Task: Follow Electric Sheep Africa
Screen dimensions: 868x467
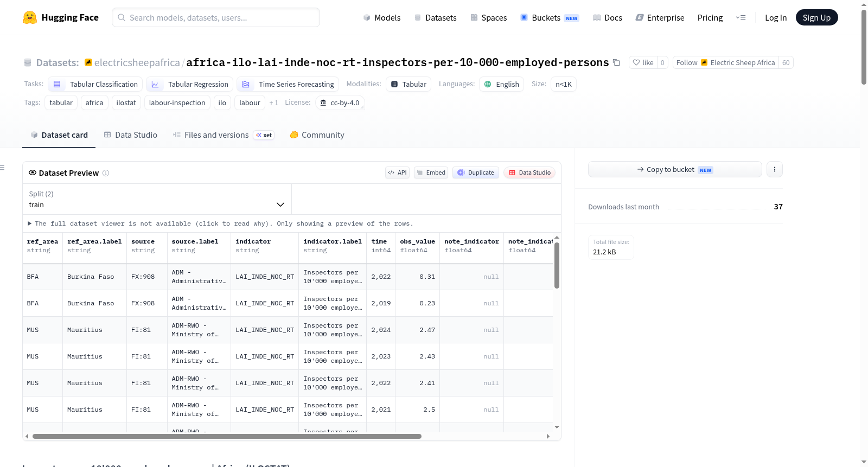Action: pos(726,62)
